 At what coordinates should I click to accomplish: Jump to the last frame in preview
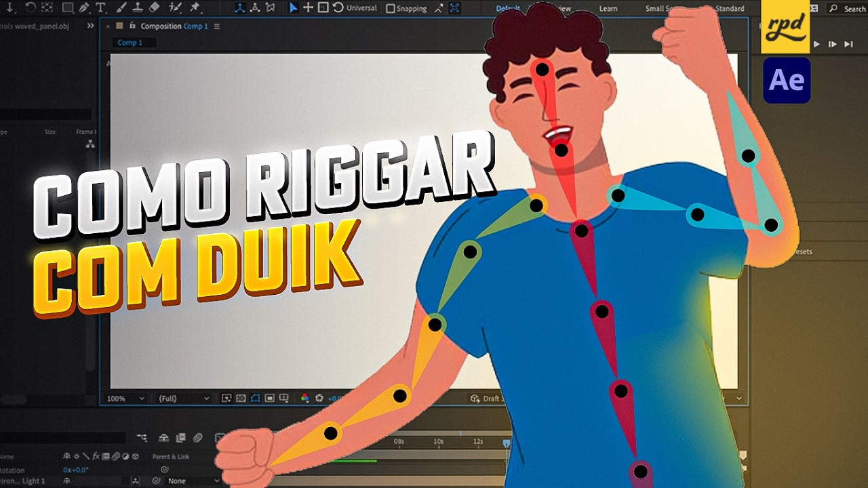(x=848, y=44)
